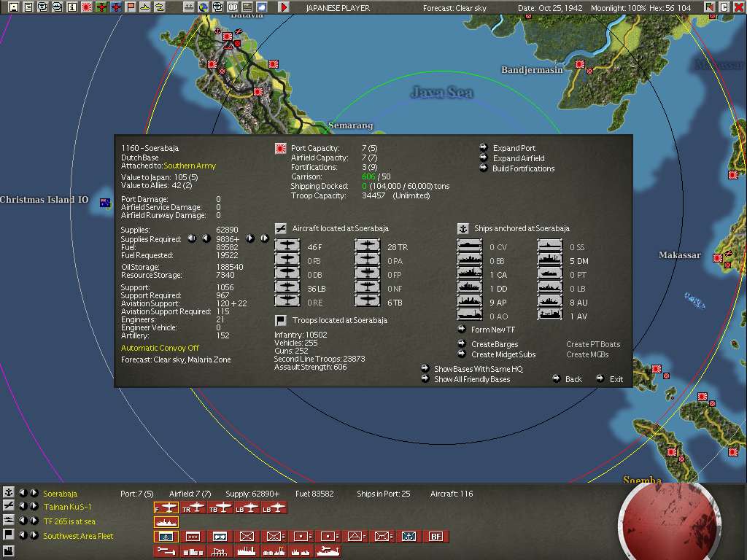
Task: Click the 1 DD destroyer ship icon
Action: 470,287
